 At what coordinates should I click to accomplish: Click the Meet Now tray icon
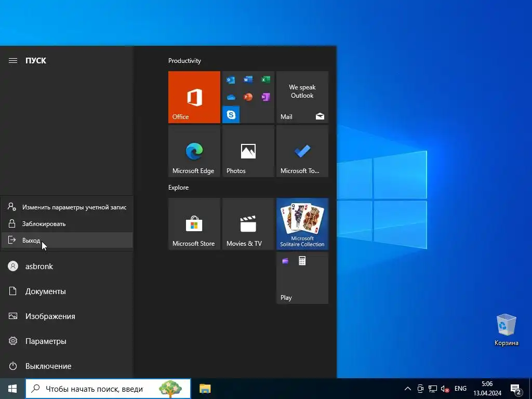coord(420,389)
